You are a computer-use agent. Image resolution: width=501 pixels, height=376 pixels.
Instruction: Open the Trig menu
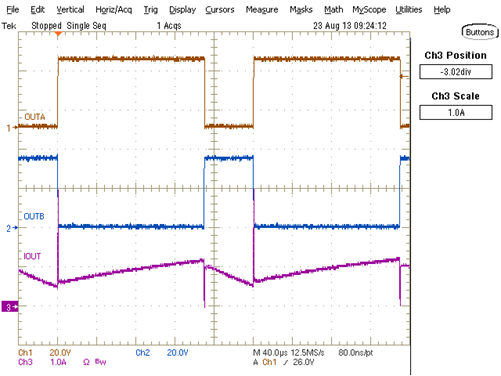point(151,10)
